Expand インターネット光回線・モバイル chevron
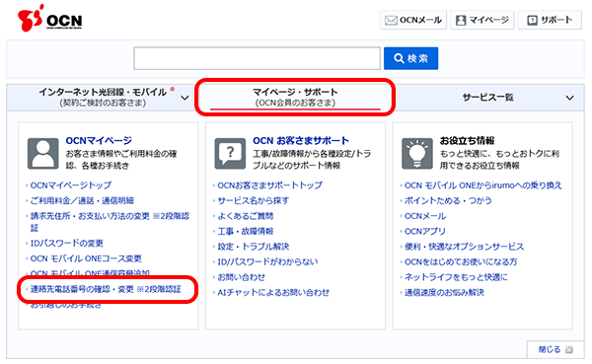 185,98
